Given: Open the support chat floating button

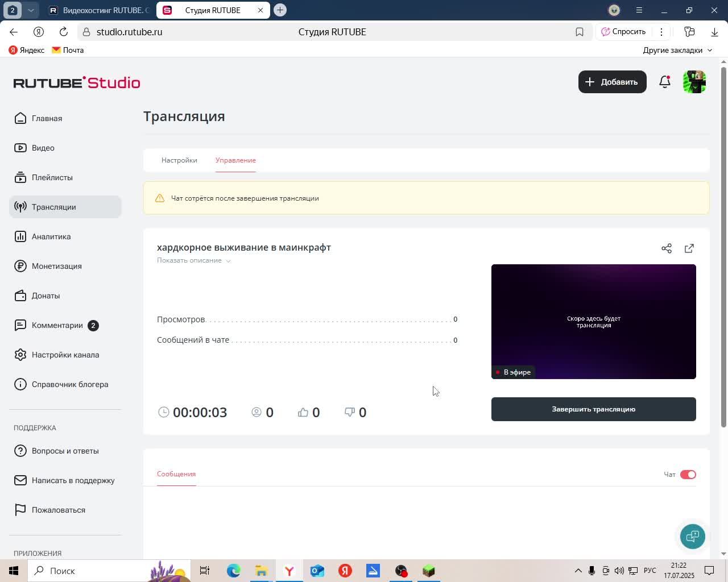Looking at the screenshot, I should (693, 537).
